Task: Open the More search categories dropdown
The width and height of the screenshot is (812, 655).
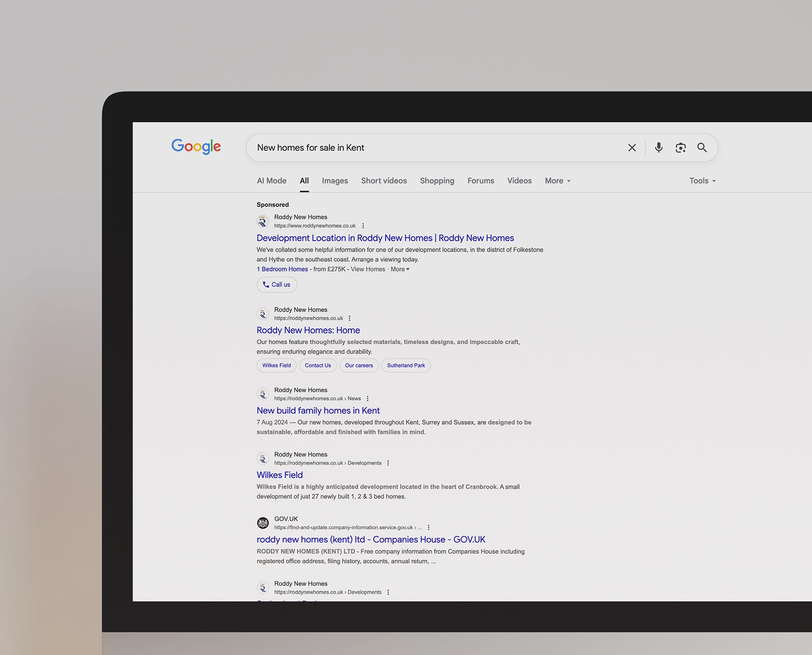Action: [557, 180]
